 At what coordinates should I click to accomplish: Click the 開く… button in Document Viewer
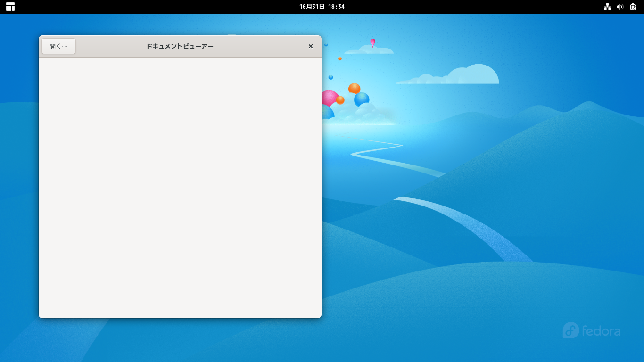[58, 46]
